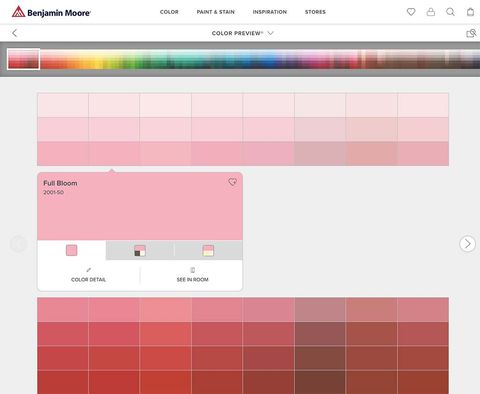Open Color Detail for Full Bloom
This screenshot has width=480, height=394.
(89, 275)
